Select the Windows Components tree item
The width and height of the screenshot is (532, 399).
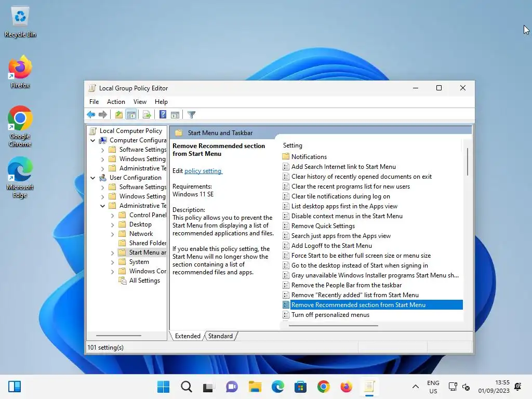click(x=147, y=271)
